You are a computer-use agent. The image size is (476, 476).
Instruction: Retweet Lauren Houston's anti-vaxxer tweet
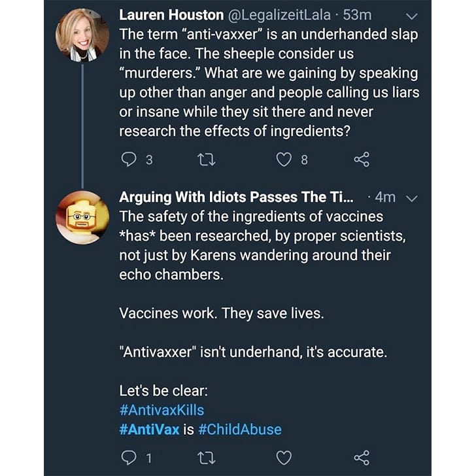point(207,159)
